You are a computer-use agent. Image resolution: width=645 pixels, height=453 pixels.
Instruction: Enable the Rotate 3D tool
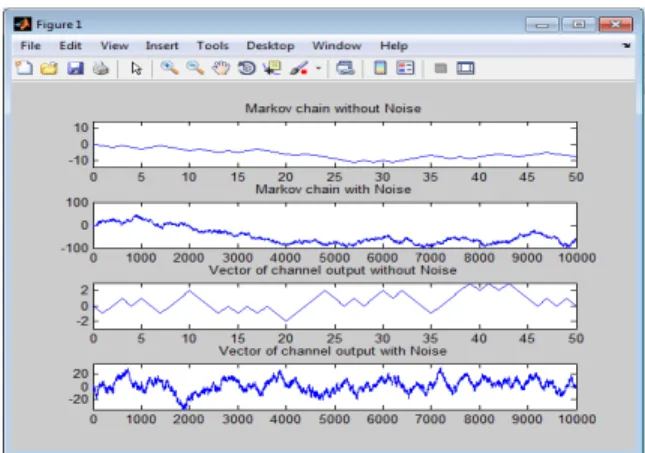click(x=247, y=68)
